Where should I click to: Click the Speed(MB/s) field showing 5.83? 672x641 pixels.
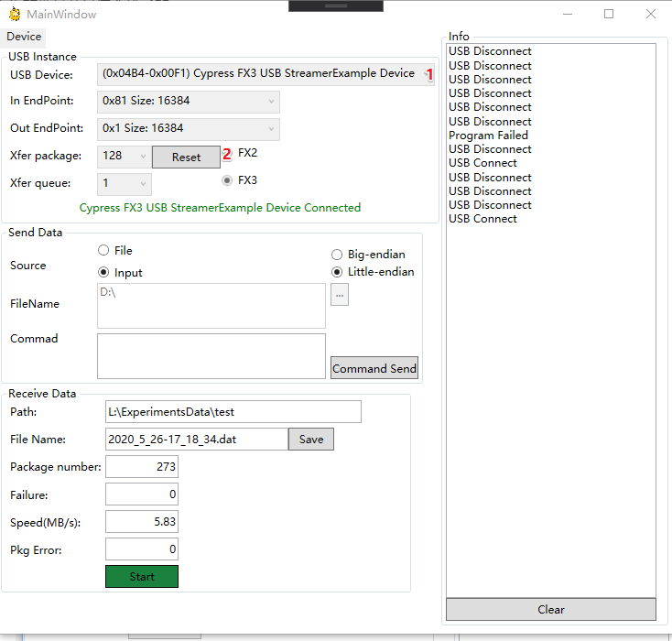(142, 521)
